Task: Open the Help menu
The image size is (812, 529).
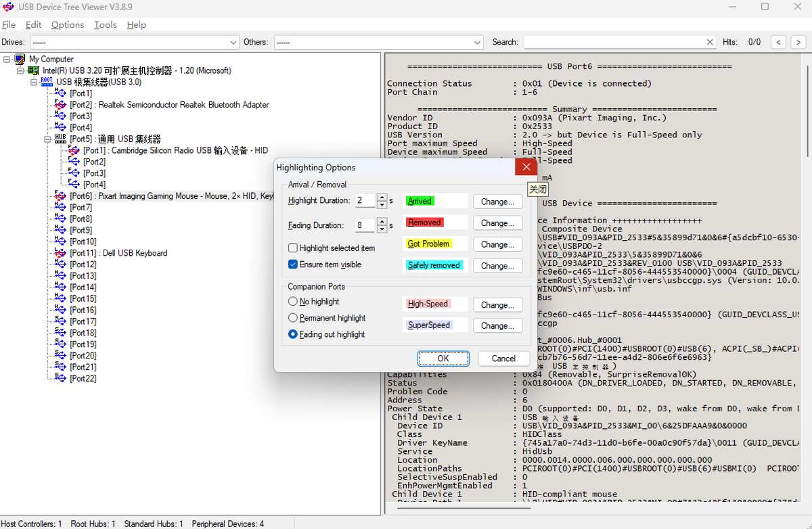Action: (136, 24)
